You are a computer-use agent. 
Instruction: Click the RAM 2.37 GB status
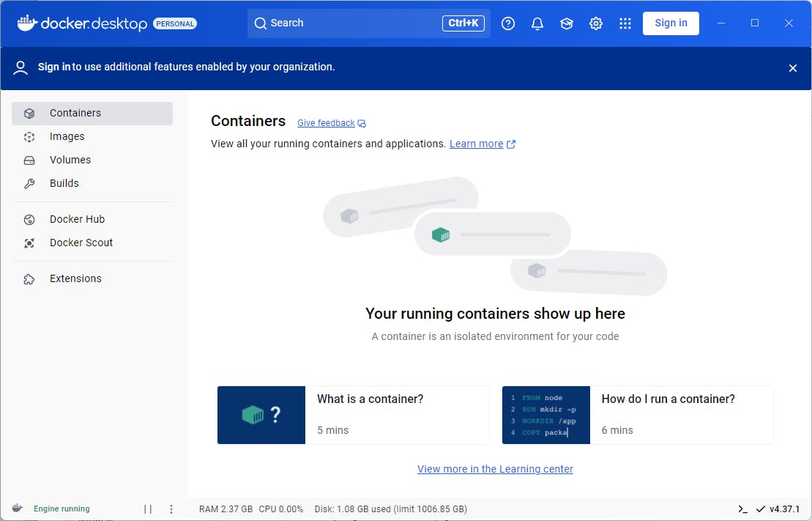pos(226,509)
